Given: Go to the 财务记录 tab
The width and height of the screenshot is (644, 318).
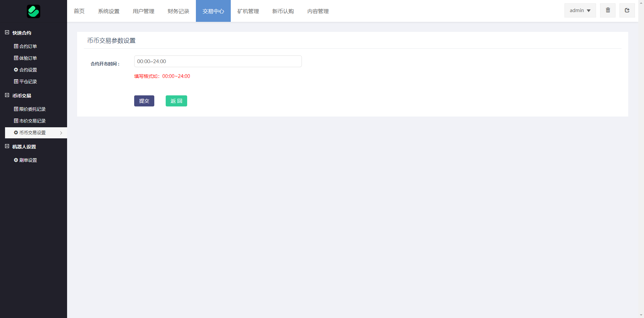Looking at the screenshot, I should [x=178, y=11].
